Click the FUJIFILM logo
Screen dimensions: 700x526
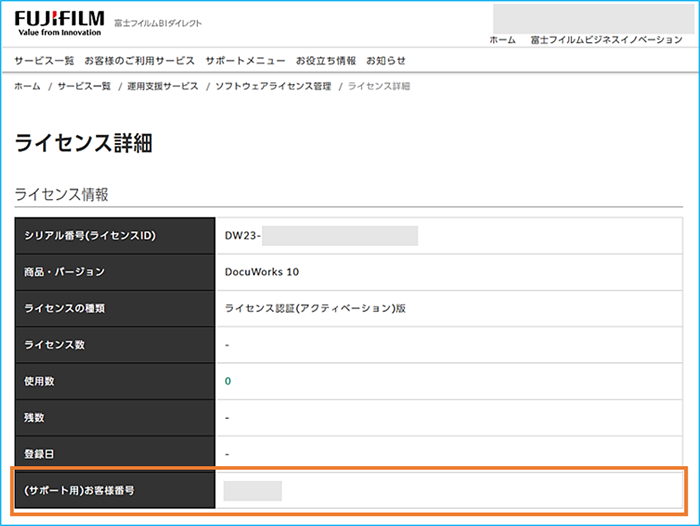[59, 23]
